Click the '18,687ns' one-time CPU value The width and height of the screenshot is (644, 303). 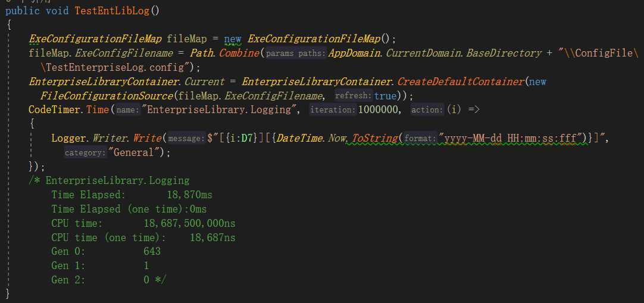[212, 238]
